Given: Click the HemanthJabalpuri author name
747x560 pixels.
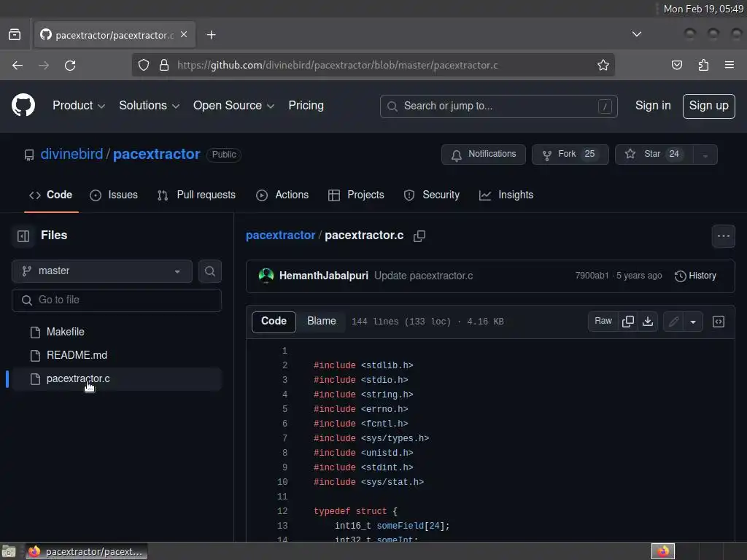Looking at the screenshot, I should (323, 276).
